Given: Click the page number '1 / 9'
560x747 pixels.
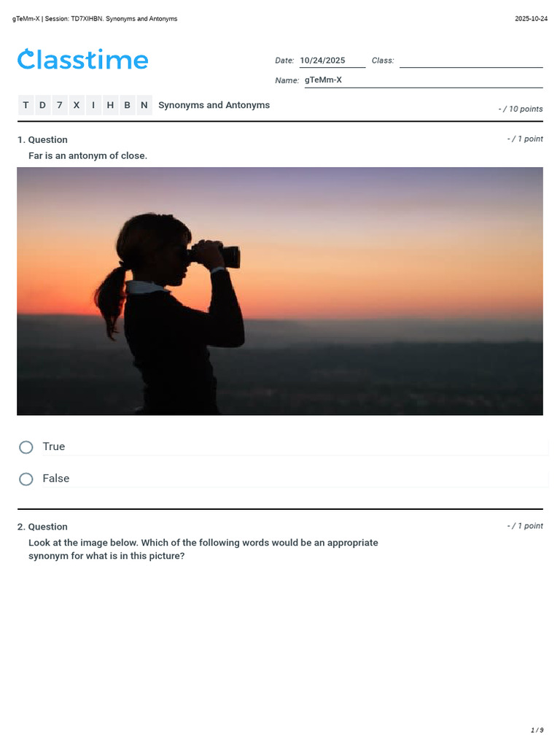Looking at the screenshot, I should pyautogui.click(x=537, y=729).
